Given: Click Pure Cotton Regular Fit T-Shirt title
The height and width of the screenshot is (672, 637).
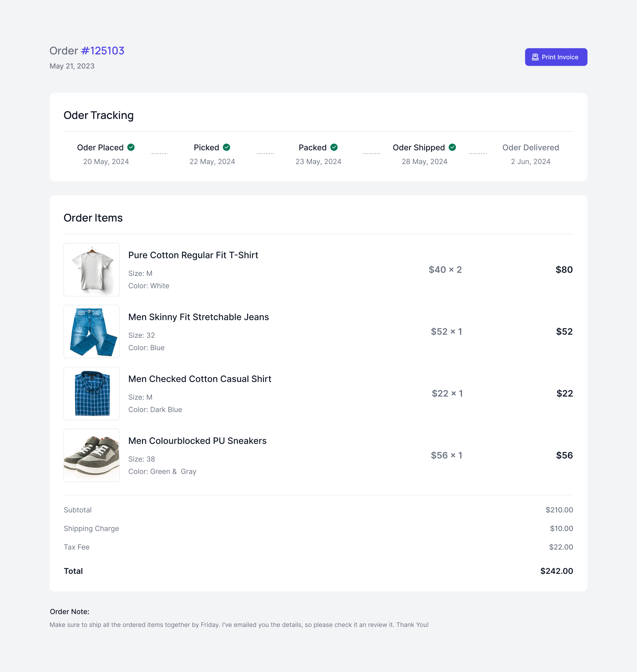Looking at the screenshot, I should pyautogui.click(x=193, y=255).
